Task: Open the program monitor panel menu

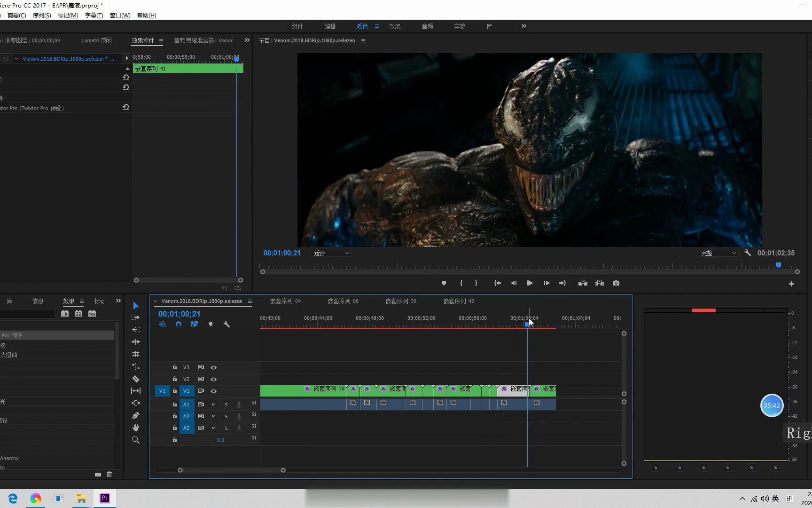Action: (363, 40)
